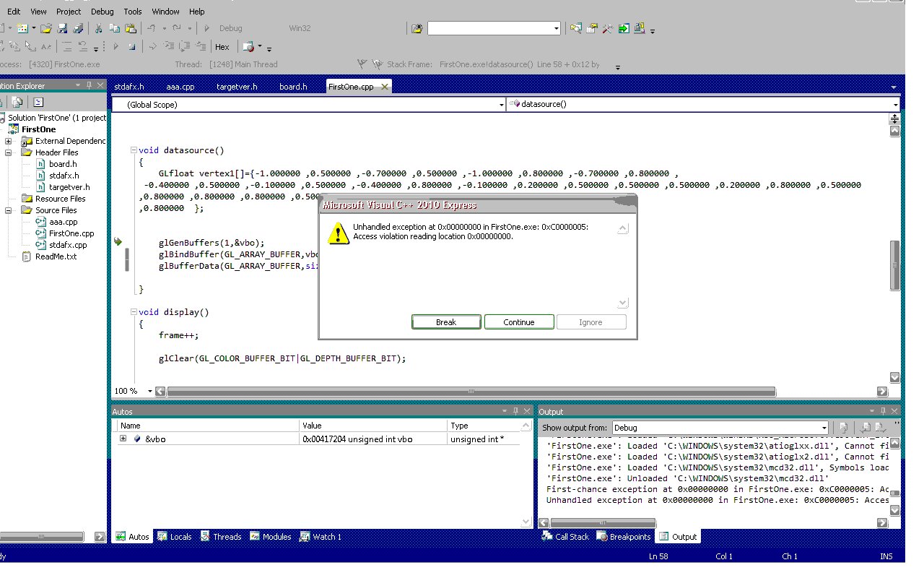Select FirstOne.cpp in Solution Explorer

71,233
